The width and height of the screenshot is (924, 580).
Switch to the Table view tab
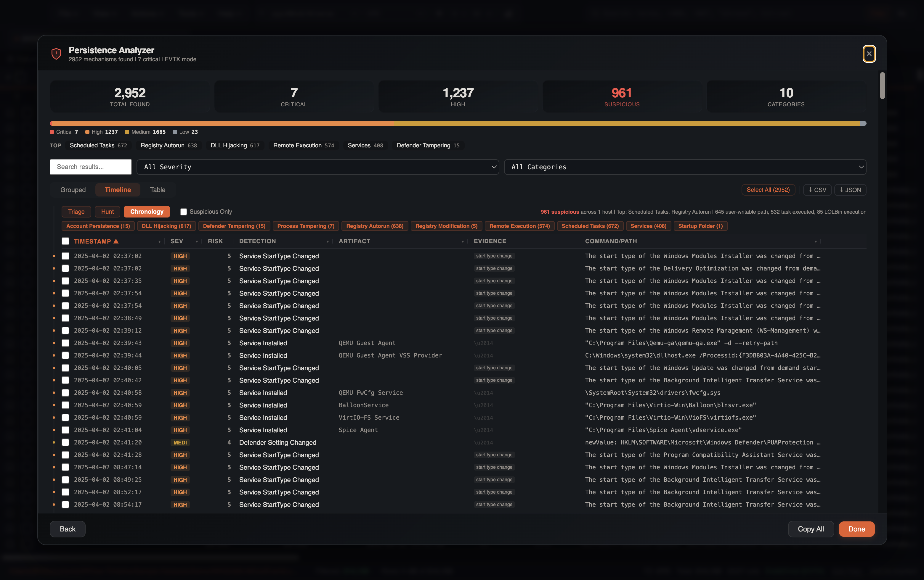(157, 190)
